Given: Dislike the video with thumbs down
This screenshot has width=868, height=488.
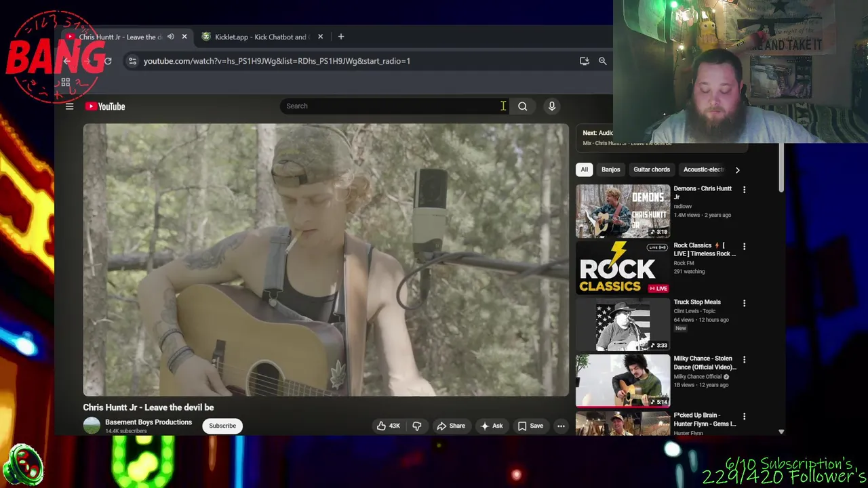Looking at the screenshot, I should pyautogui.click(x=416, y=426).
